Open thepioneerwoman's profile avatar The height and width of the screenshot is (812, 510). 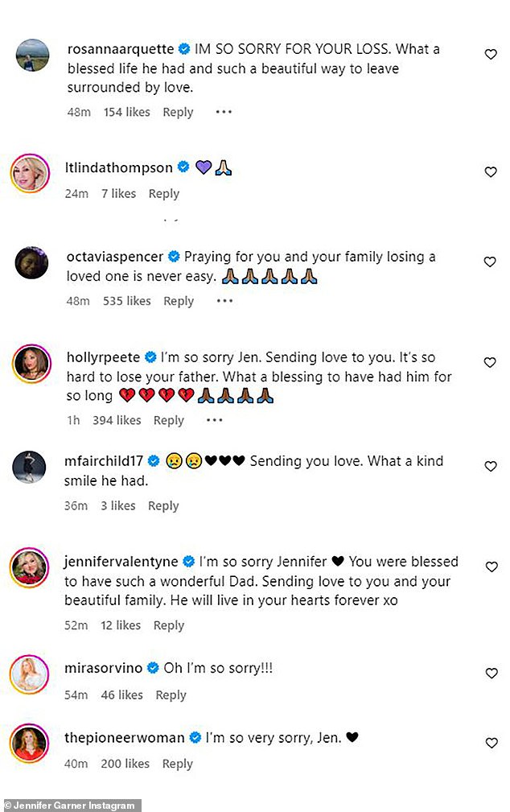31,744
